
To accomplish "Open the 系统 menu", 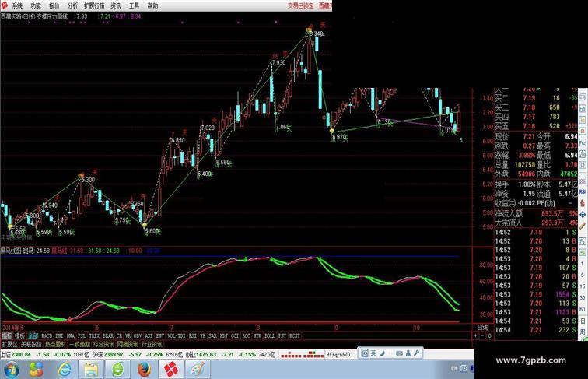I will click(17, 5).
